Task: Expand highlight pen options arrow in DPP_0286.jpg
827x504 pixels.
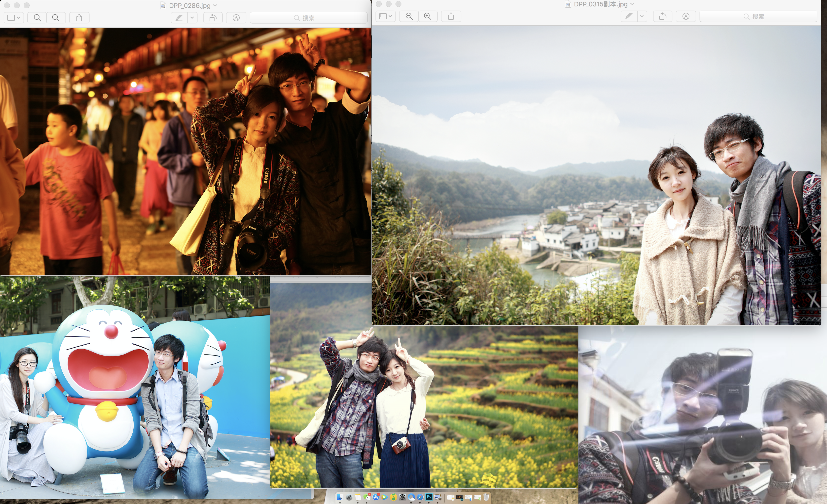Action: [192, 18]
